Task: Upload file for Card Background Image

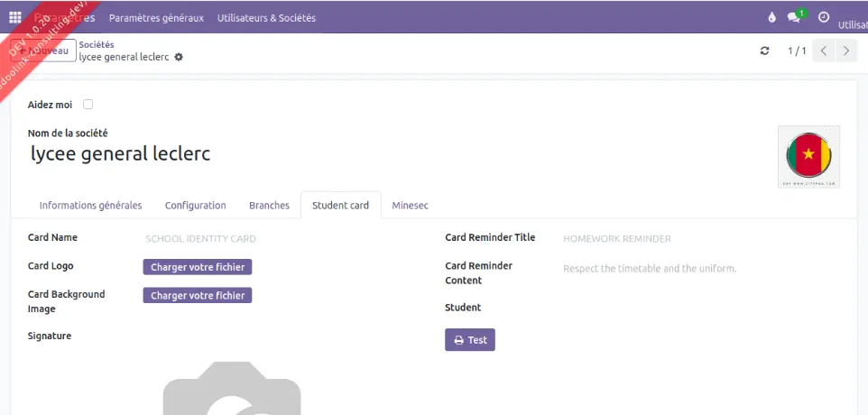Action: click(x=198, y=296)
